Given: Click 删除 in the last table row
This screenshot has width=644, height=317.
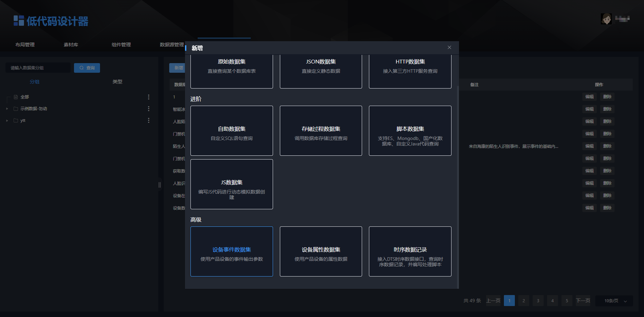Looking at the screenshot, I should tap(607, 208).
